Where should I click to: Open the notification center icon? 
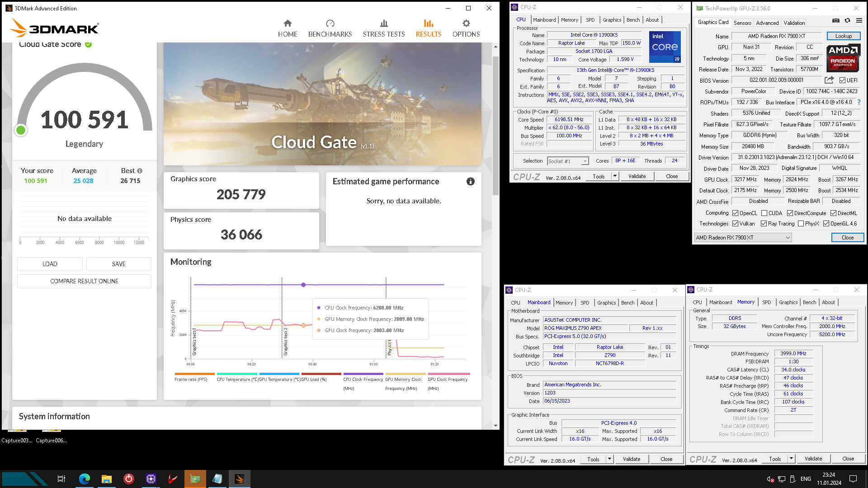point(853,479)
